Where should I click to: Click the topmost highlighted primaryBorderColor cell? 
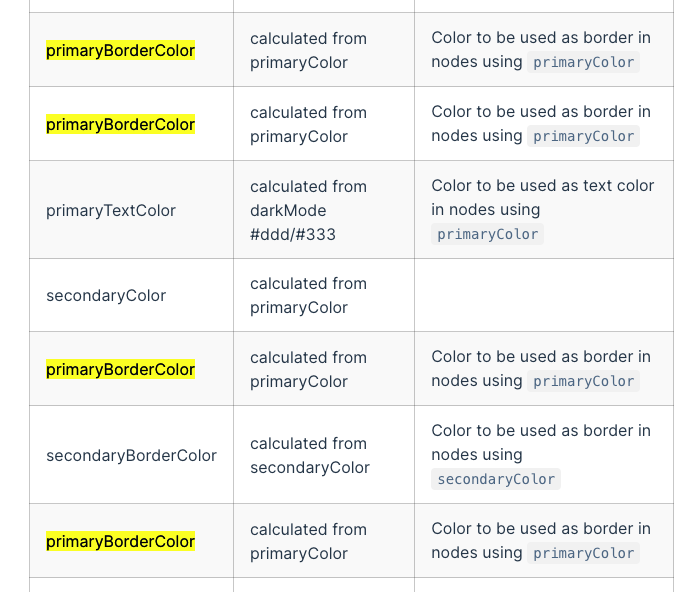(120, 50)
